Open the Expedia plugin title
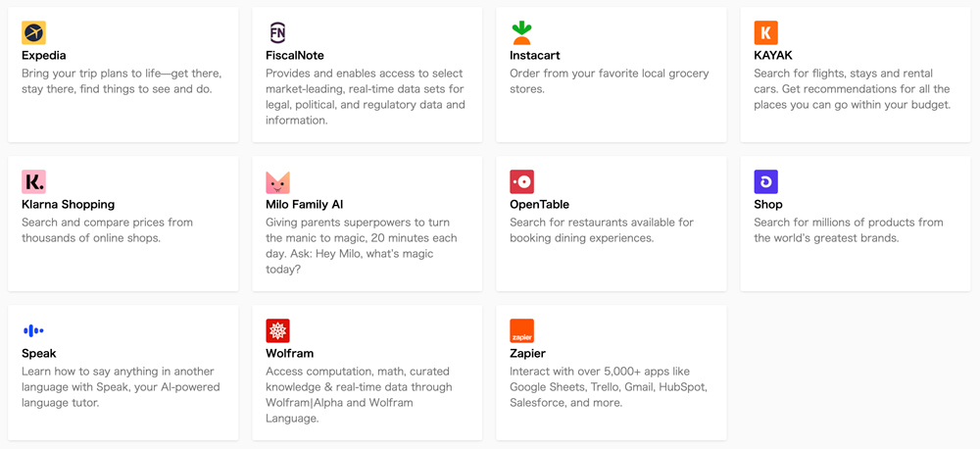980x449 pixels. (44, 56)
